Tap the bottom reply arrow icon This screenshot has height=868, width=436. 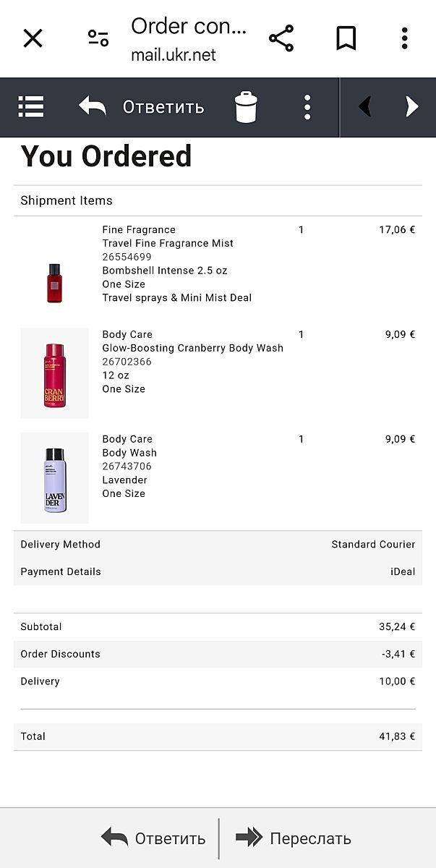115,838
